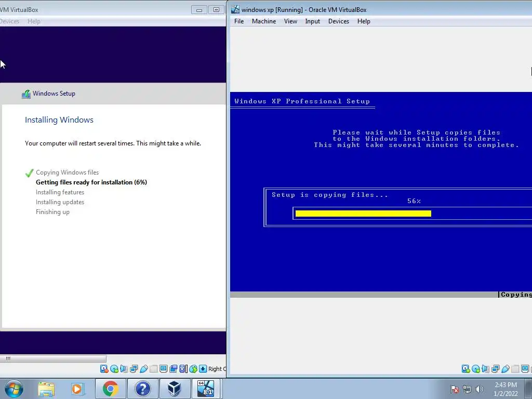Click hard disk icon in windows xp VM status bar

click(x=465, y=369)
